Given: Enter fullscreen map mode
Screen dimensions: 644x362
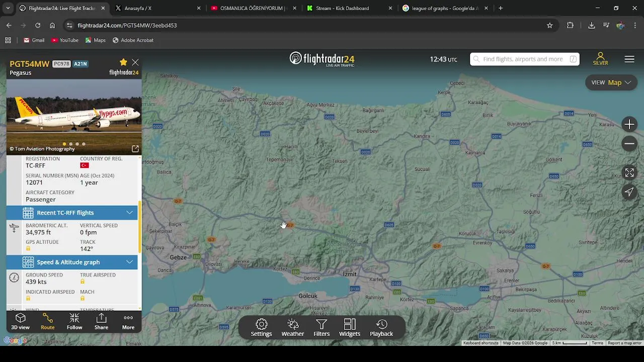Looking at the screenshot, I should [629, 172].
